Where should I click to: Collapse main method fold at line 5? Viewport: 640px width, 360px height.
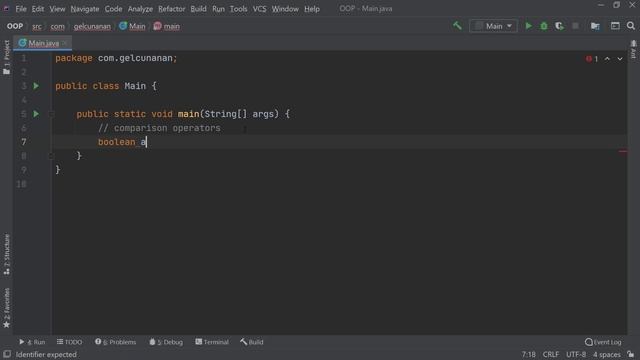(51, 114)
